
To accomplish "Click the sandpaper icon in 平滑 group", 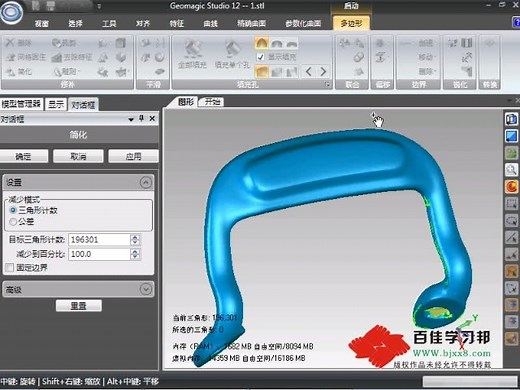I will click(159, 71).
